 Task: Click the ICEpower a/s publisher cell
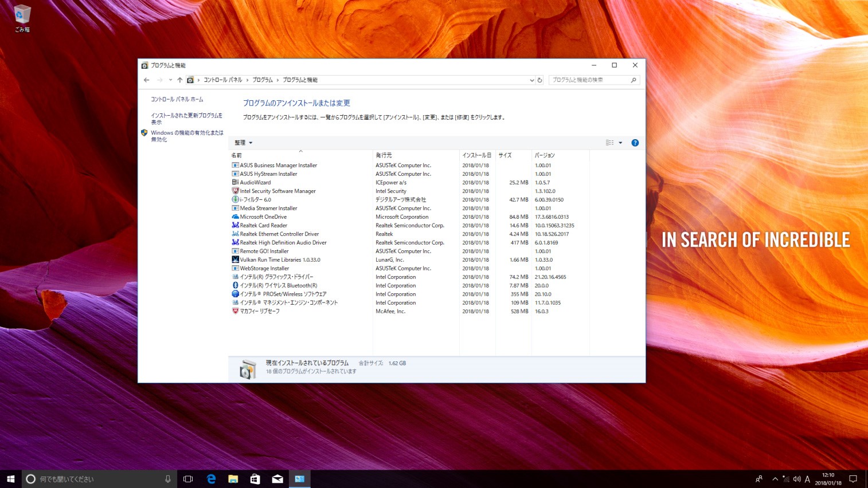pyautogui.click(x=391, y=183)
